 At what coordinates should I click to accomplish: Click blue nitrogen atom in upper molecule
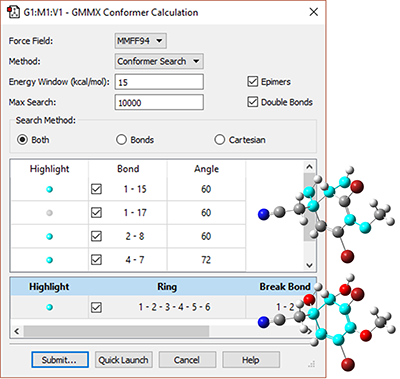click(263, 214)
